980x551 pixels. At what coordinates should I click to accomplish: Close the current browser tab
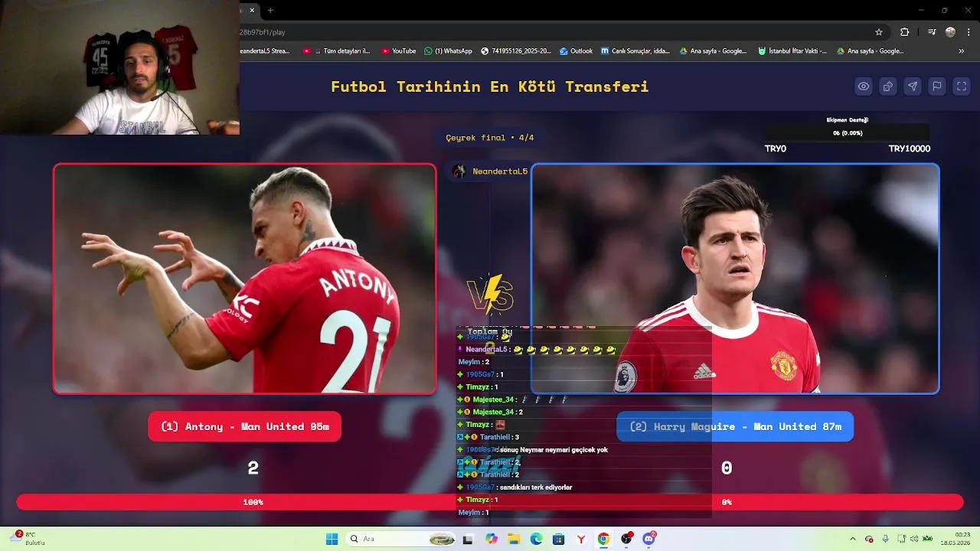(252, 10)
